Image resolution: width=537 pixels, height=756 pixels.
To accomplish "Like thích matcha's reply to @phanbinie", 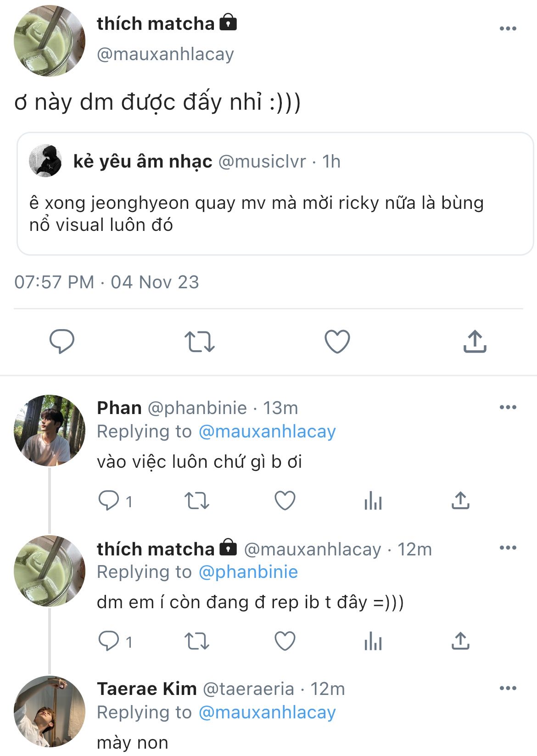I will coord(285,641).
